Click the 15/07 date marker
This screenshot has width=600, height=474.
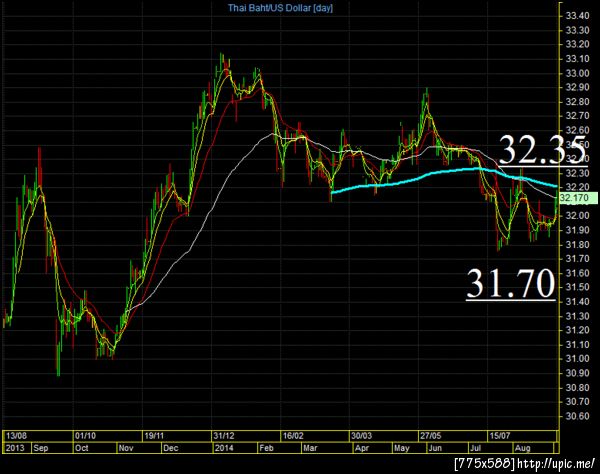500,436
